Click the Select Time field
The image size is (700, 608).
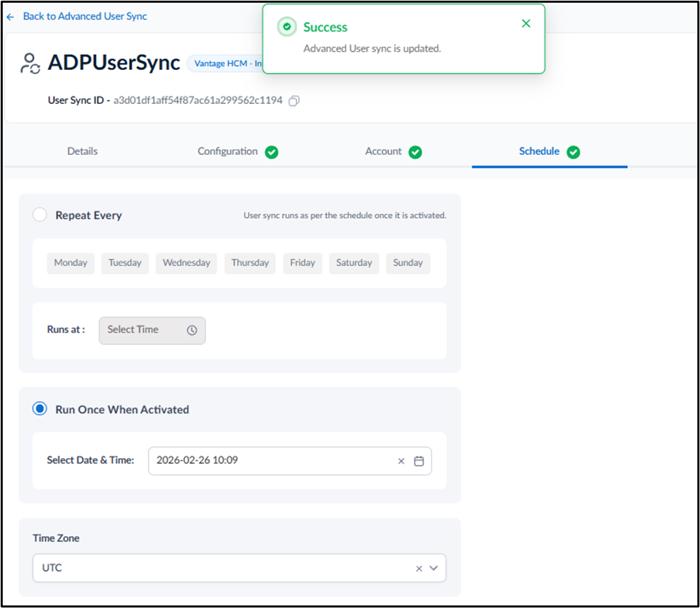click(152, 330)
